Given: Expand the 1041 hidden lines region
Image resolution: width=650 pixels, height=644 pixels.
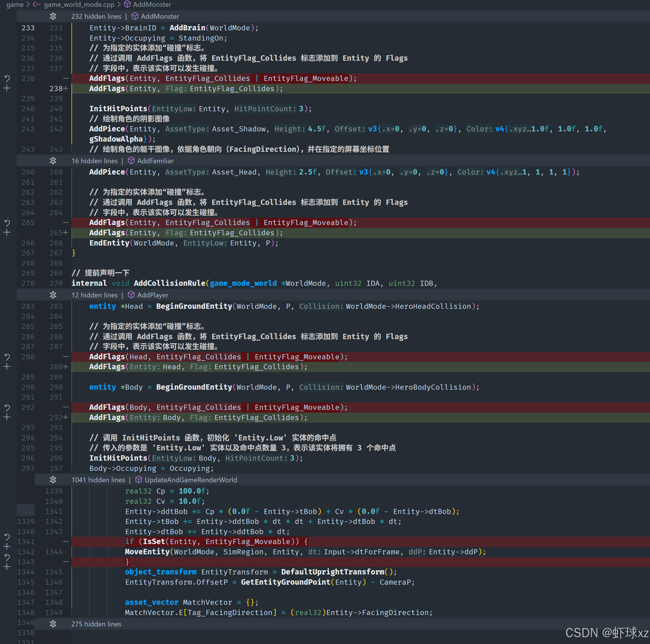Looking at the screenshot, I should 53,480.
